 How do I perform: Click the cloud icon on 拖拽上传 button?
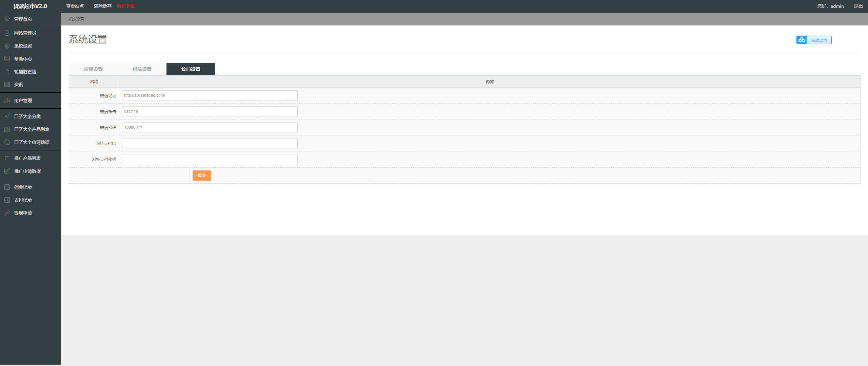pyautogui.click(x=802, y=40)
